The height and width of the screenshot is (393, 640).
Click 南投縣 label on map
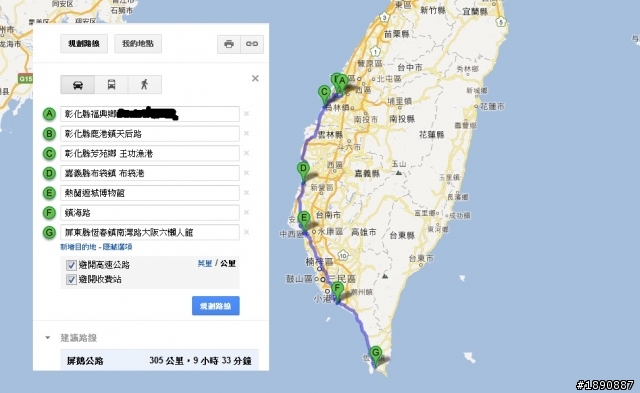[402, 119]
